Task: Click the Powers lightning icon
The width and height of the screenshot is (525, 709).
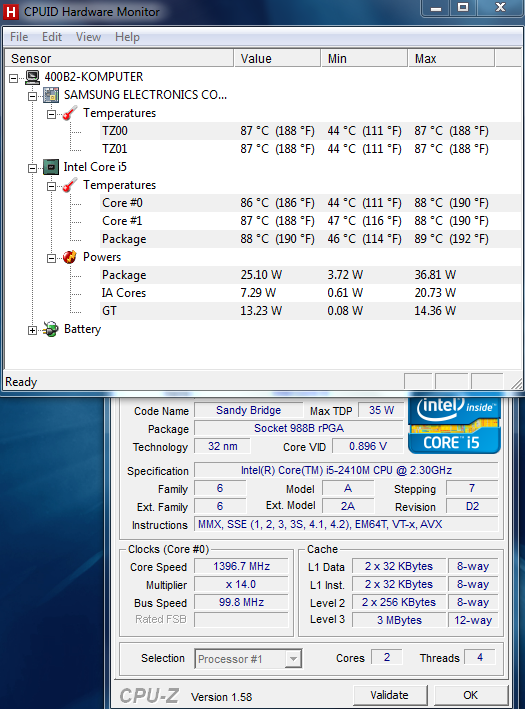Action: [70, 257]
